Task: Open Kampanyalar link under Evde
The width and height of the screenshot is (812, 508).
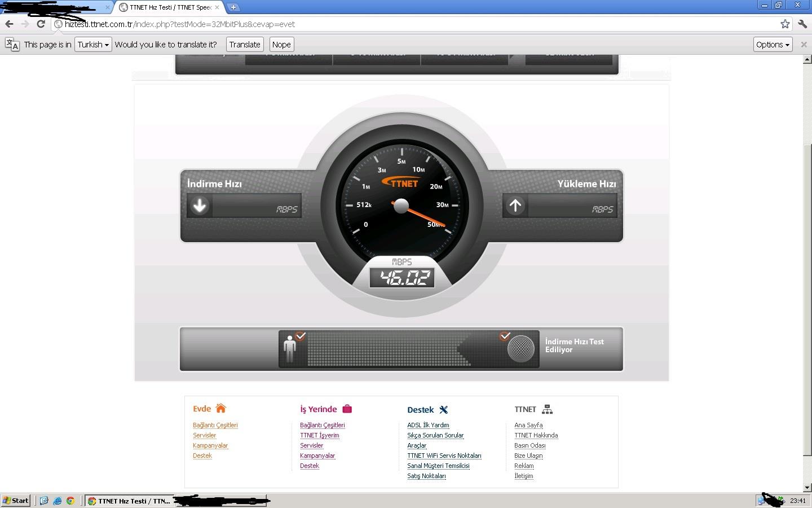Action: (210, 445)
